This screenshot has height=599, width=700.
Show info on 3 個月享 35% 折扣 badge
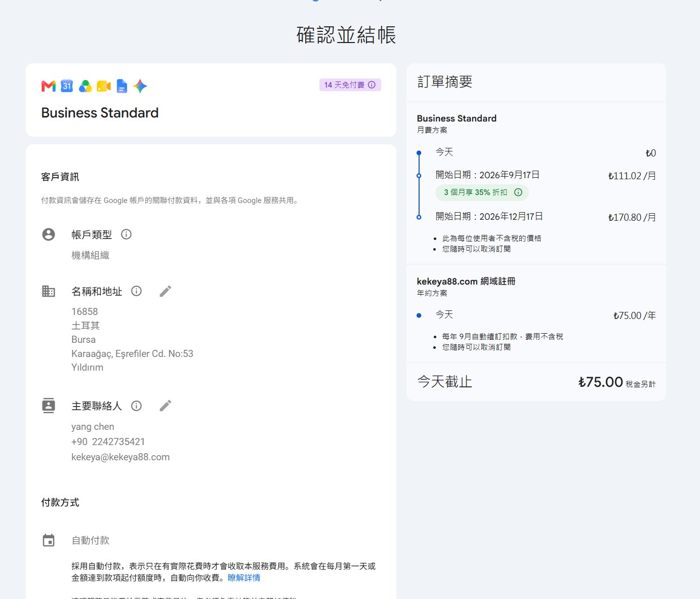518,192
